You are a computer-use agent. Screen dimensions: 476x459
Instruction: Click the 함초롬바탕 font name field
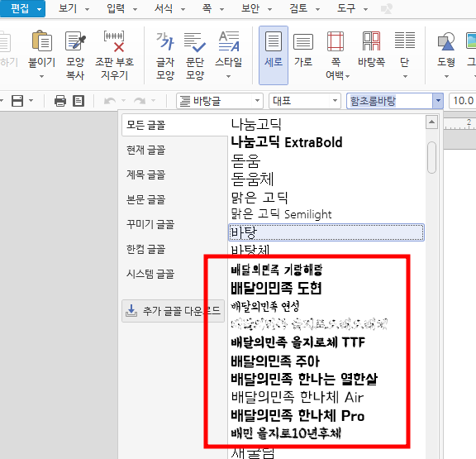pos(390,101)
